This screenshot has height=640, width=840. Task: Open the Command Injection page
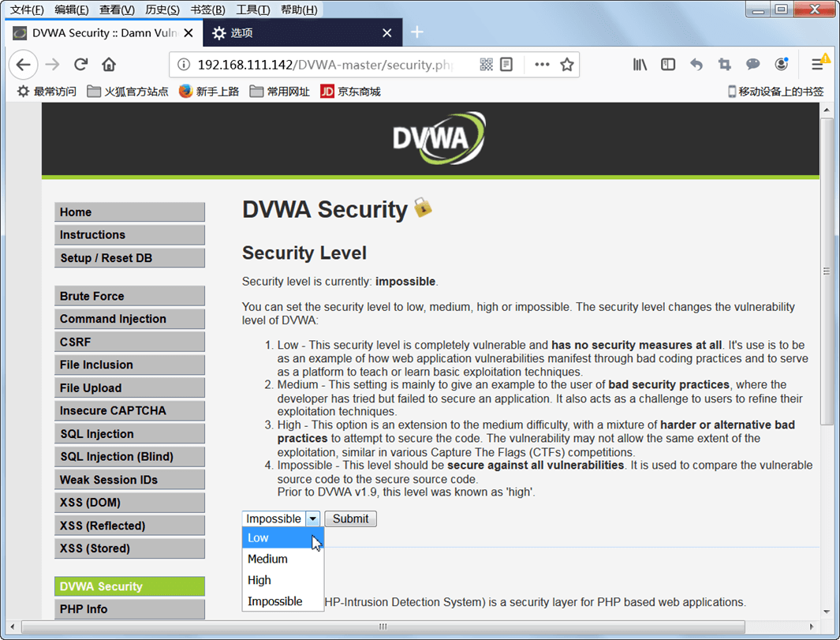[129, 319]
